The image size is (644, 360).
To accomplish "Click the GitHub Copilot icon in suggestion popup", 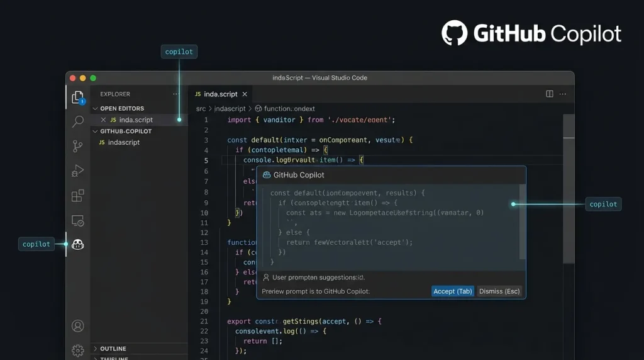I will point(267,175).
